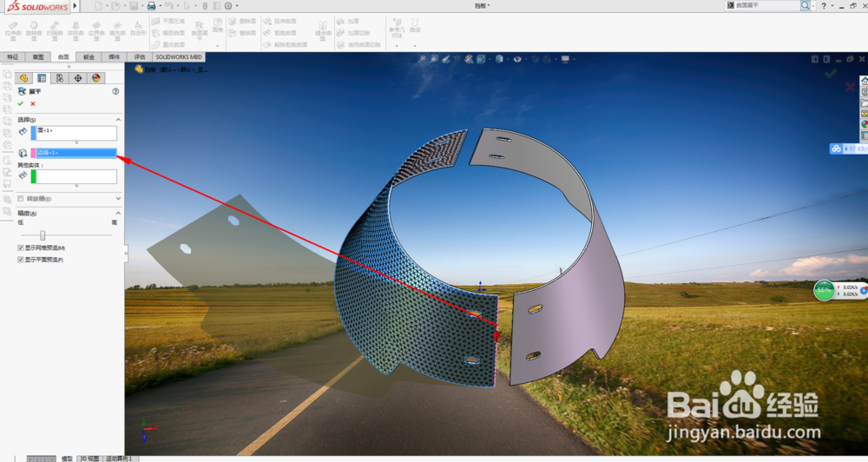Screen dimensions: 868x462
Task: Click the New document icon in top toolbar
Action: (98, 6)
